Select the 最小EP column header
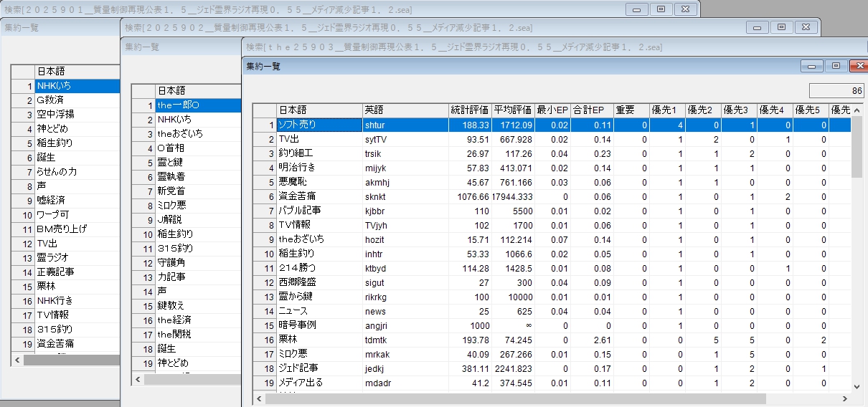 (552, 110)
